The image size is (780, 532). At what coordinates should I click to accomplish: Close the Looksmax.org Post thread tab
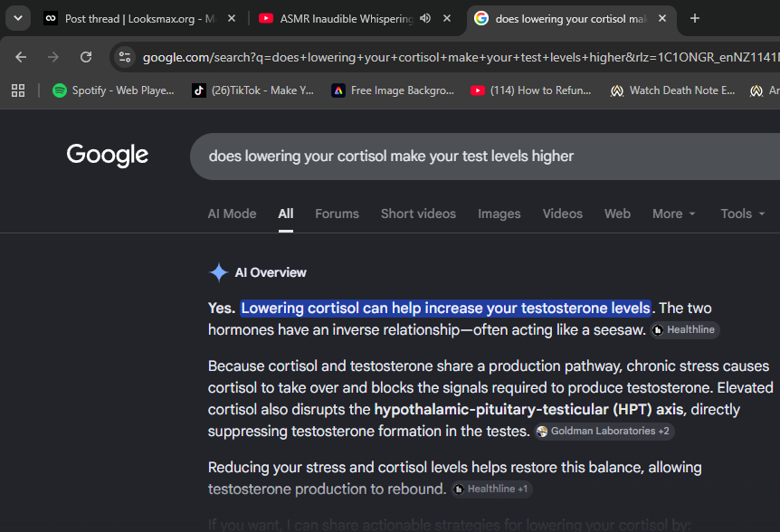(232, 18)
